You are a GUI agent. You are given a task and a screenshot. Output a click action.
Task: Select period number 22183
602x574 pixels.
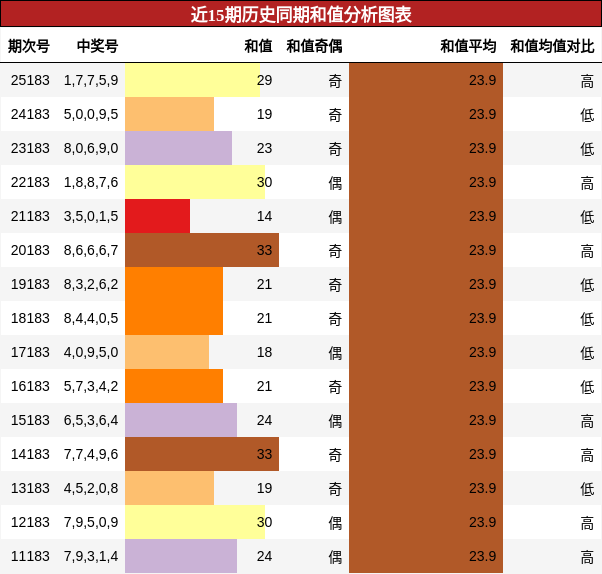(x=30, y=182)
